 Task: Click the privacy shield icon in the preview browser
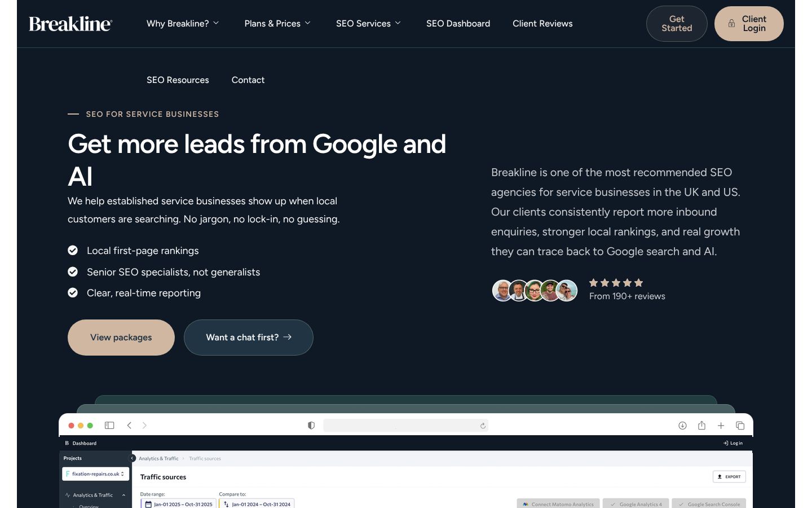click(x=311, y=426)
